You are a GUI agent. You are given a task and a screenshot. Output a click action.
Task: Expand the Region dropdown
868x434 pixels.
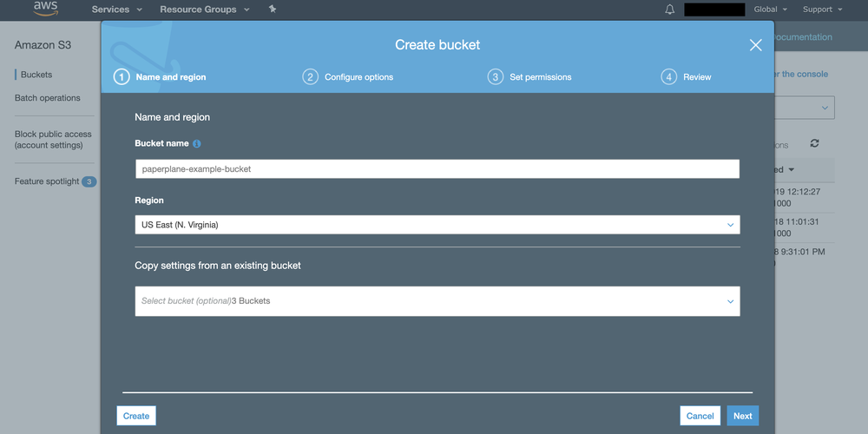coord(437,225)
